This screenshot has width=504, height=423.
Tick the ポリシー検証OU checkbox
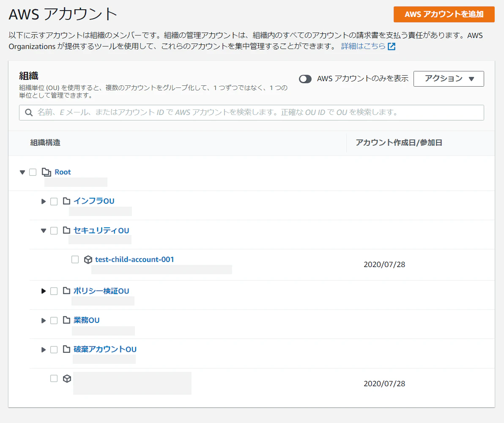[x=54, y=291]
